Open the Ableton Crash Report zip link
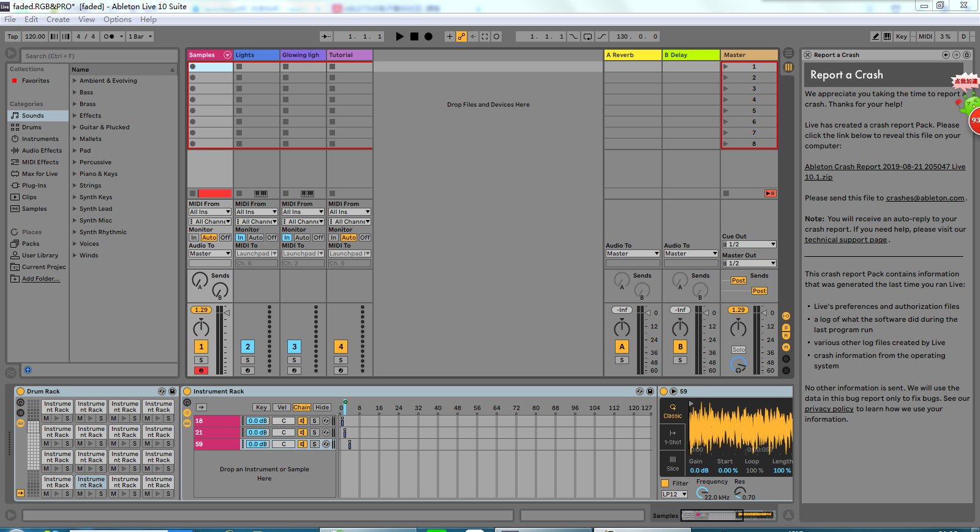The width and height of the screenshot is (980, 532). coord(885,172)
